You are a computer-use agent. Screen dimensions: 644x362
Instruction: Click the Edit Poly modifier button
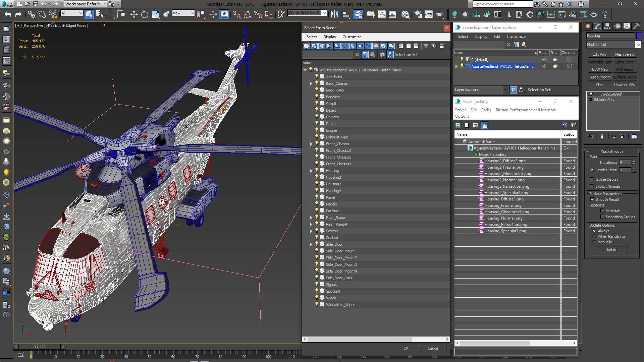coord(599,54)
